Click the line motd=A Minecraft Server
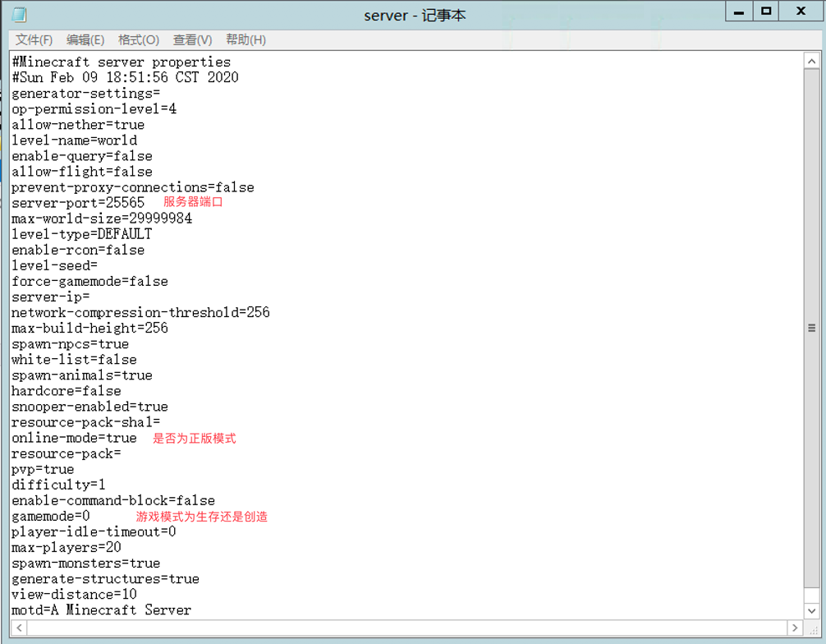The image size is (826, 644). point(101,610)
